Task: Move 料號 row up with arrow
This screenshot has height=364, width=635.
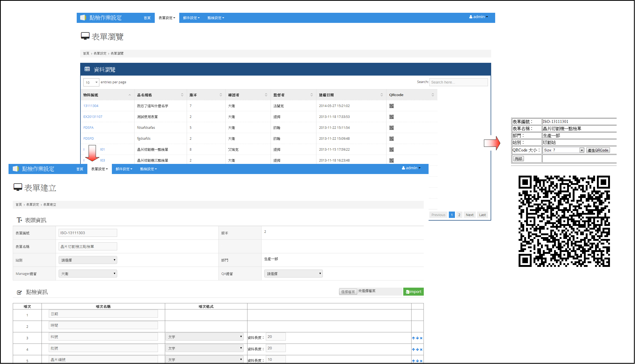Action: (x=413, y=338)
